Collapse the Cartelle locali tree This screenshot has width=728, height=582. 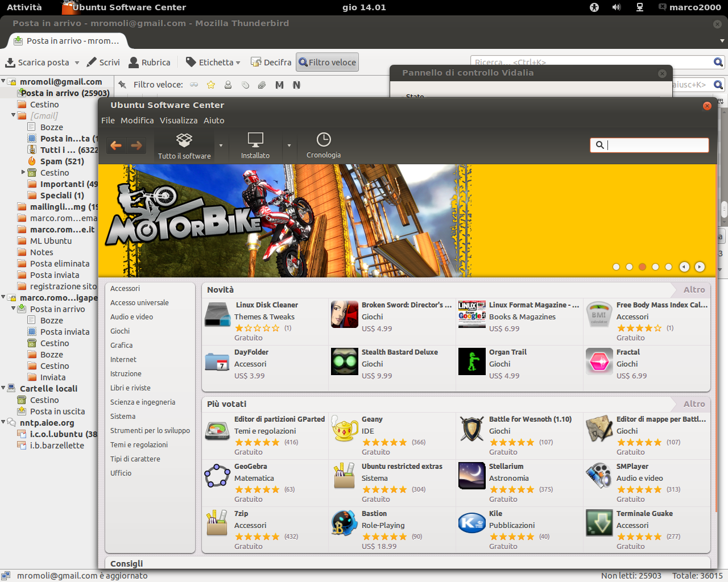pyautogui.click(x=3, y=388)
